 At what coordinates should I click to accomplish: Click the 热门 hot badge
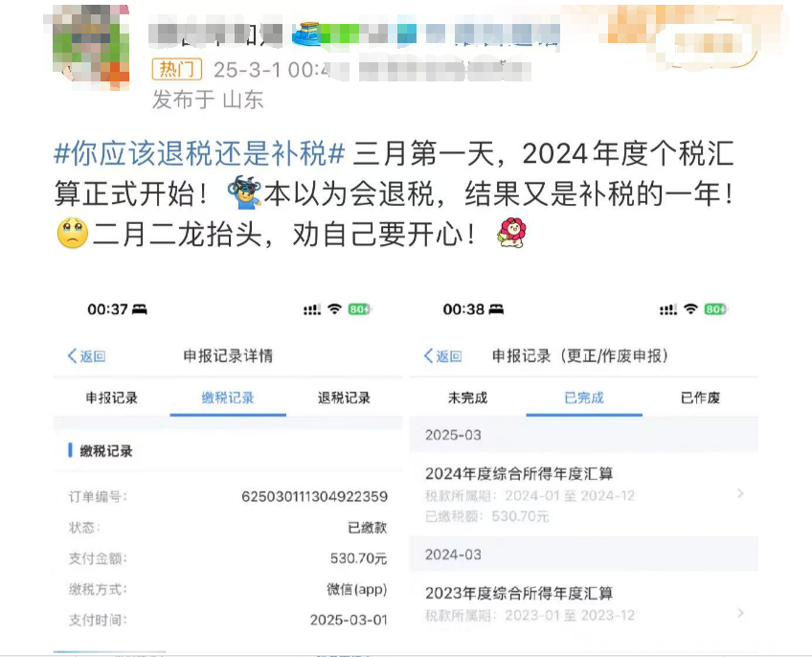[x=176, y=69]
